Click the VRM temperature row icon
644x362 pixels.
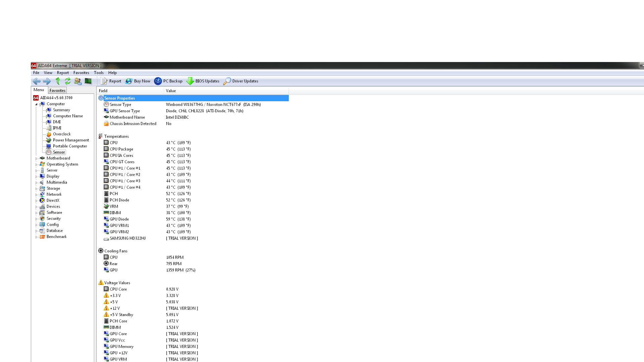[106, 206]
